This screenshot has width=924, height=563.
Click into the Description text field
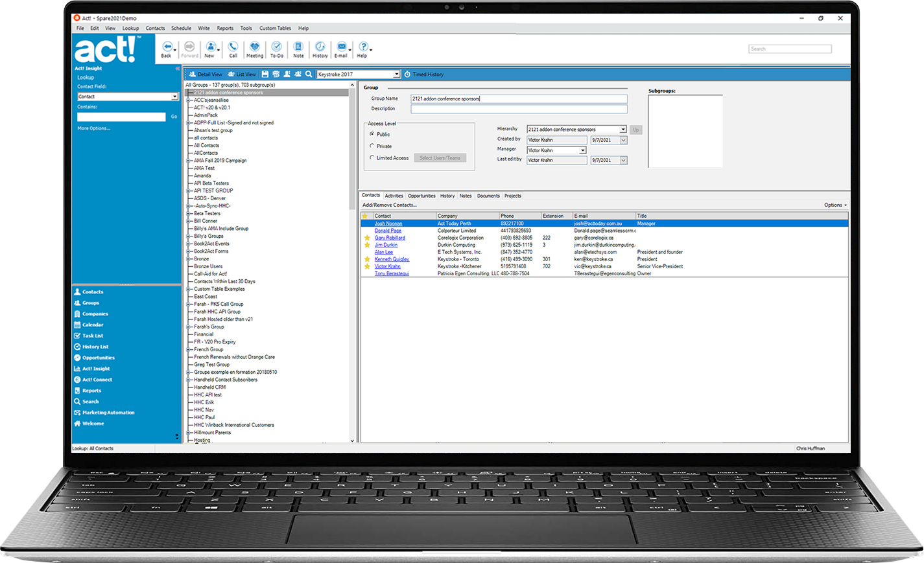[x=519, y=109]
